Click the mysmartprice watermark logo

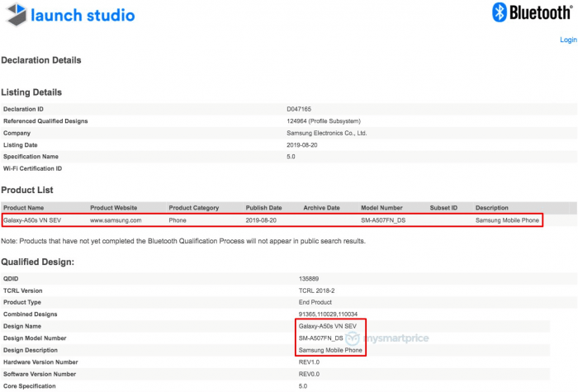(377, 338)
